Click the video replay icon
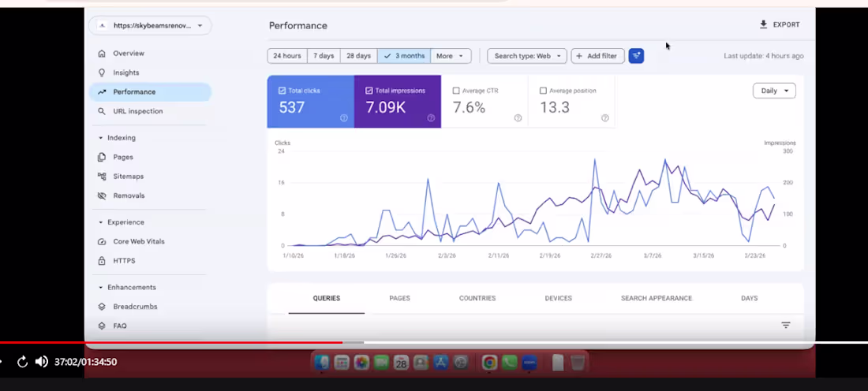The width and height of the screenshot is (868, 391). (22, 362)
